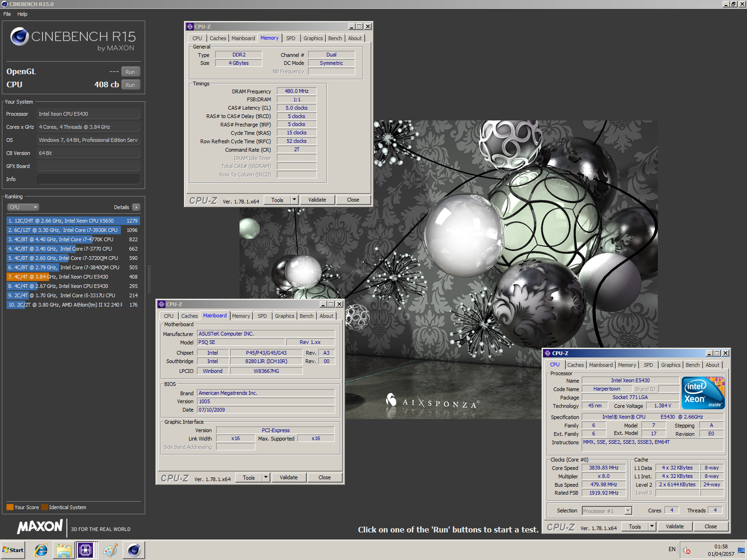Open Internet Explorer from the taskbar

tap(41, 550)
